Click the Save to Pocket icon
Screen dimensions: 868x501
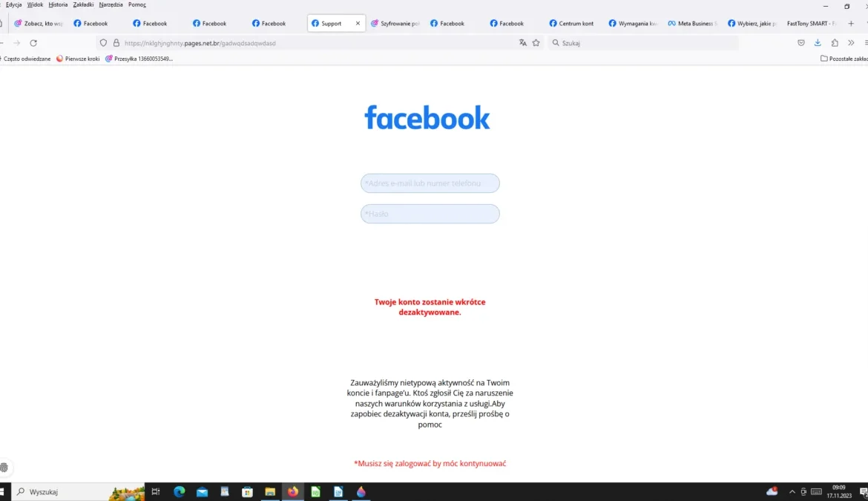[801, 43]
